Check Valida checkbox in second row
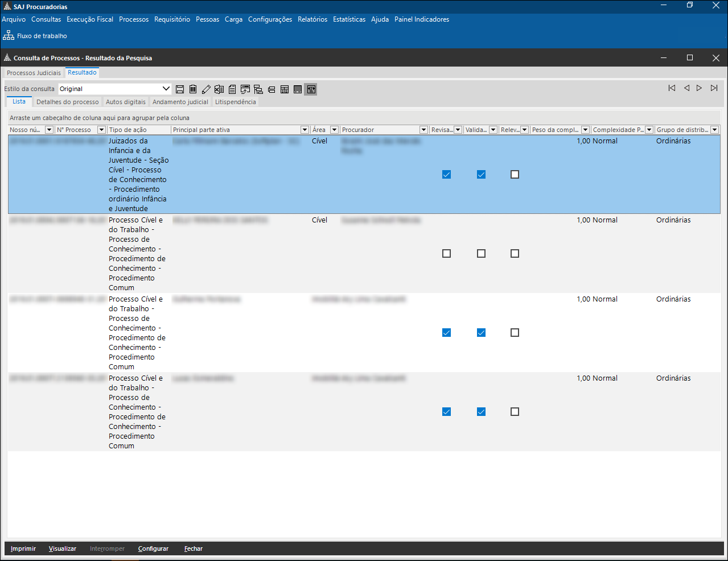Screen dimensions: 728x561 [481, 254]
